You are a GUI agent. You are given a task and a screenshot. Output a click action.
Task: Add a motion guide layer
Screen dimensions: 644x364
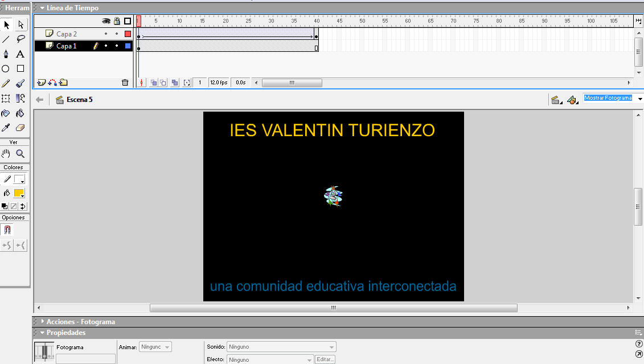(x=52, y=83)
